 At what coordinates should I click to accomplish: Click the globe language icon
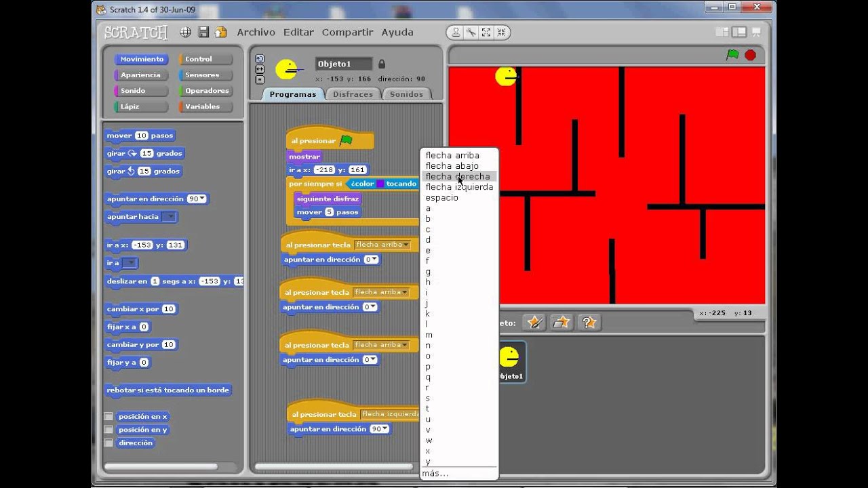coord(185,32)
